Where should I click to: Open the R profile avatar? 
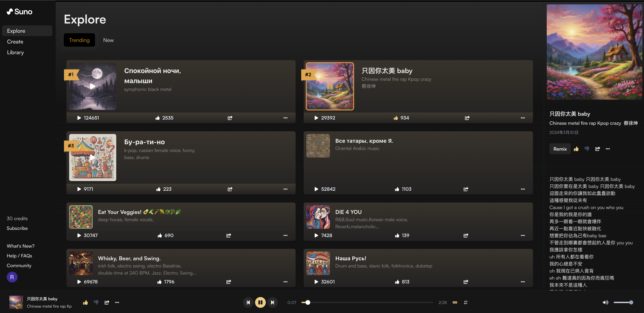tap(12, 277)
